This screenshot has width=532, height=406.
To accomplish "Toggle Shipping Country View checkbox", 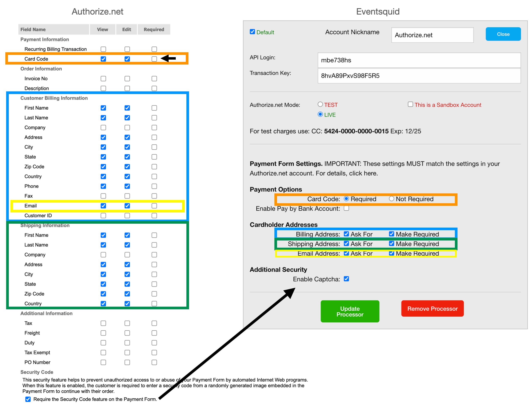I will pos(103,304).
